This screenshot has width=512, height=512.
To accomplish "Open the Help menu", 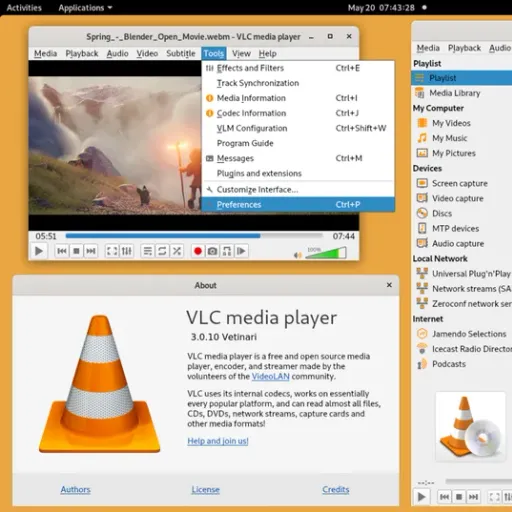I will (x=267, y=53).
